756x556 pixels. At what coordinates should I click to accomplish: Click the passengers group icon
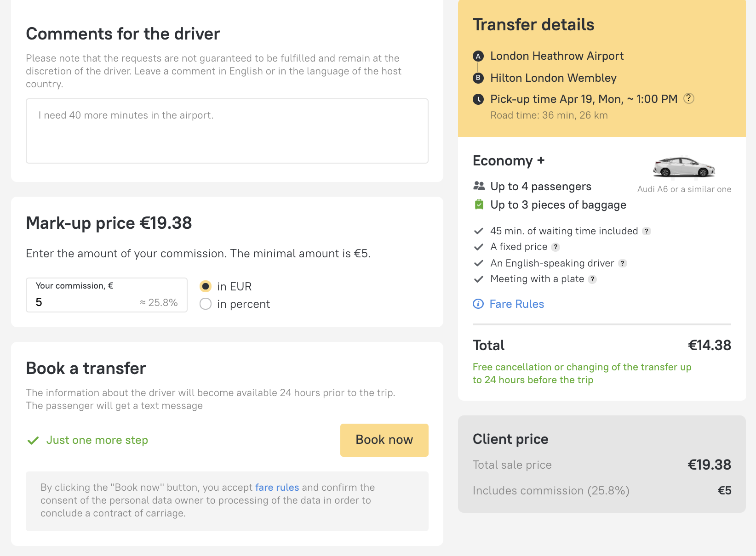tap(479, 186)
